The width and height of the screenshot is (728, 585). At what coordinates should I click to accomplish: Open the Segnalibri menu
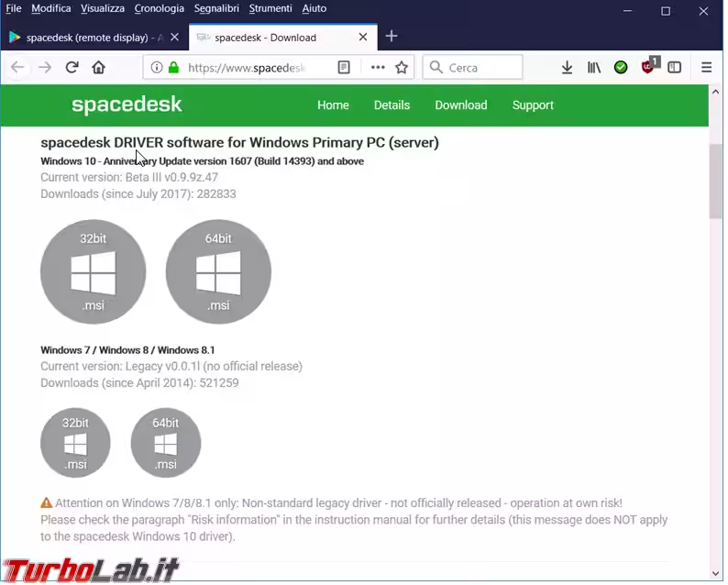pyautogui.click(x=216, y=8)
